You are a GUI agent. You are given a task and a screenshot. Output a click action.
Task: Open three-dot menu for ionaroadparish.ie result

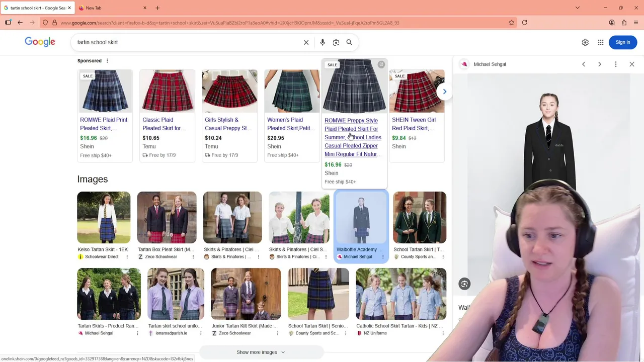click(x=201, y=333)
